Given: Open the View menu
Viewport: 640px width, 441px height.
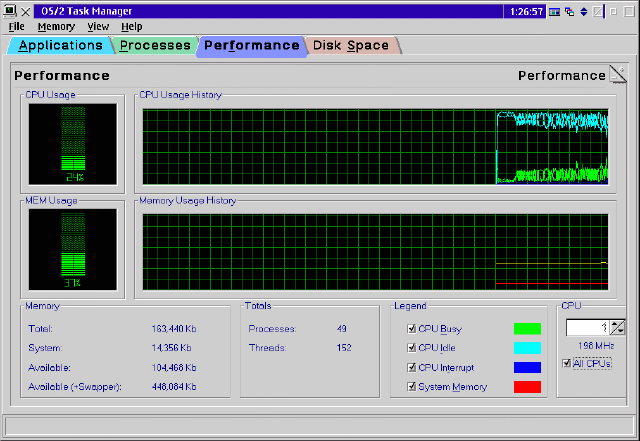Looking at the screenshot, I should coord(98,27).
